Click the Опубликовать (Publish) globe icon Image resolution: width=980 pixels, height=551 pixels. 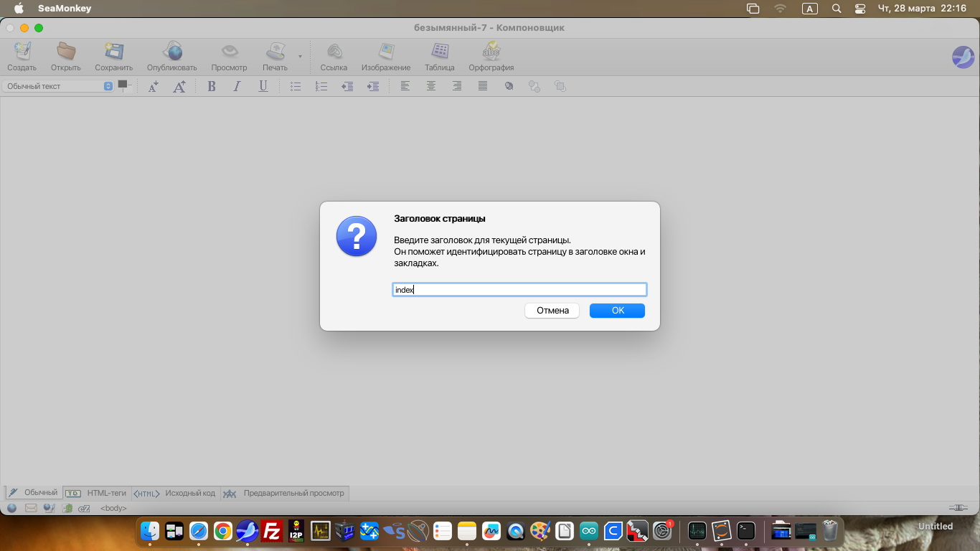(172, 52)
